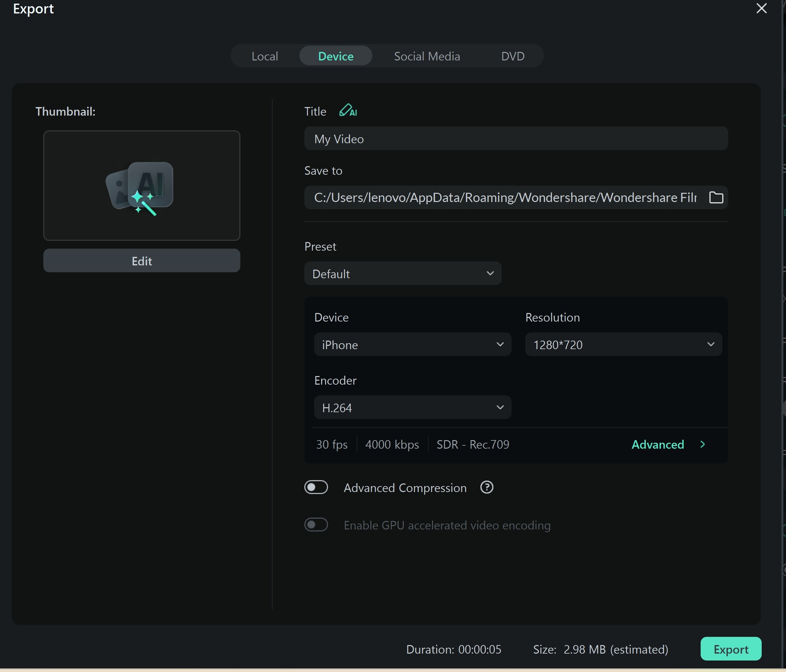
Task: Open folder browser for Save to path
Action: [716, 197]
